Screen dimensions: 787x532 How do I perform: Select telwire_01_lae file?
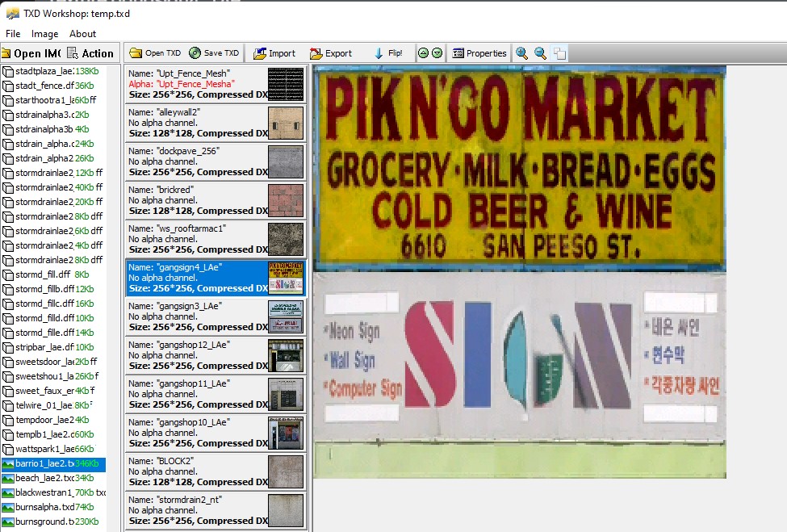coord(53,406)
